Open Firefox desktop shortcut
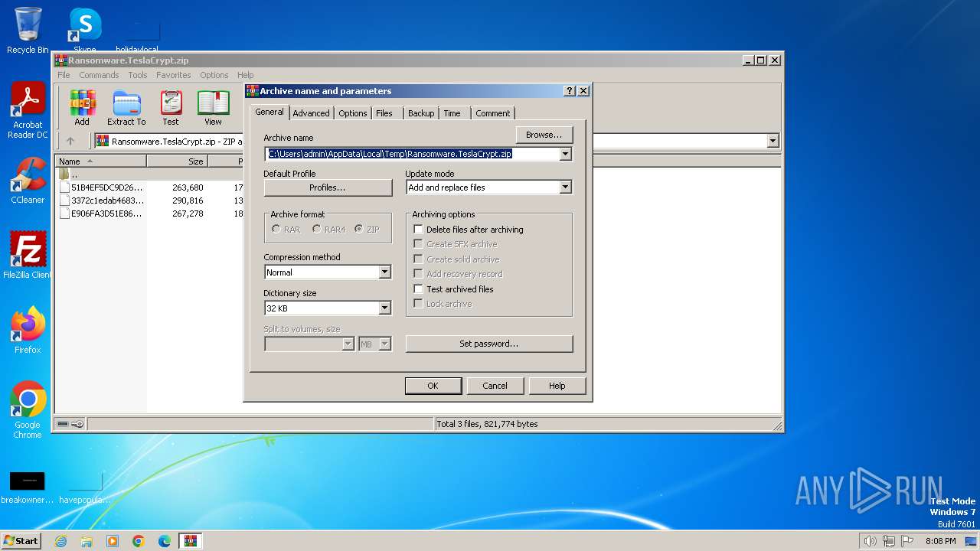This screenshot has height=551, width=980. point(28,331)
